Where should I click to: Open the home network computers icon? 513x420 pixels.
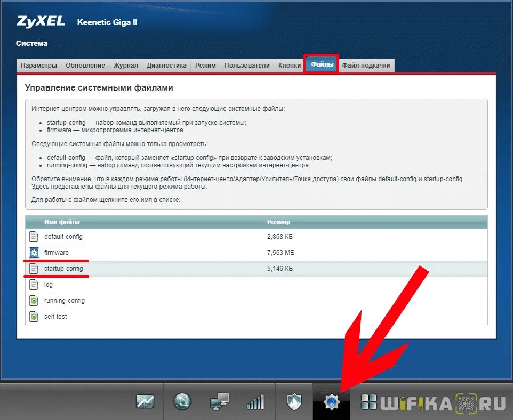(x=220, y=401)
